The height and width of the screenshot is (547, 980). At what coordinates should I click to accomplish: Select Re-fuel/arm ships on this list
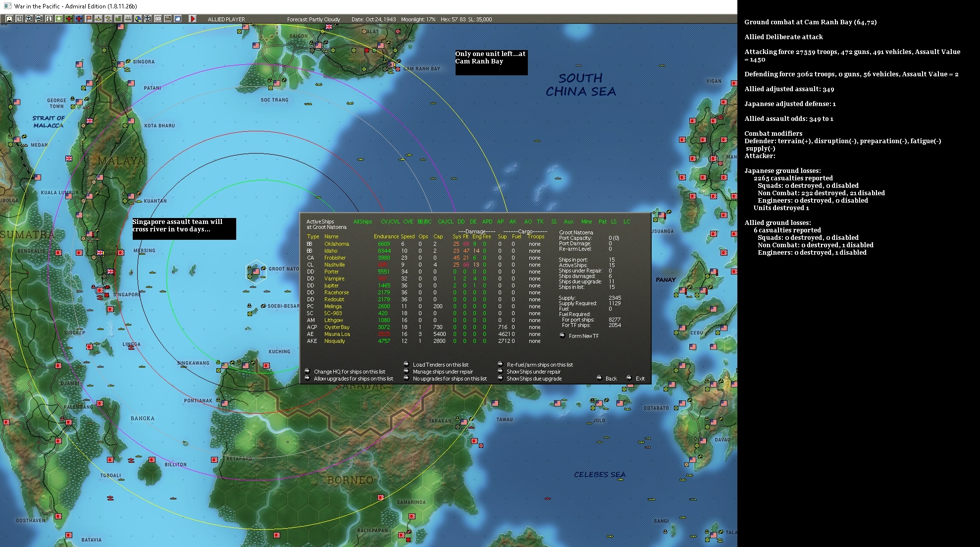click(540, 365)
